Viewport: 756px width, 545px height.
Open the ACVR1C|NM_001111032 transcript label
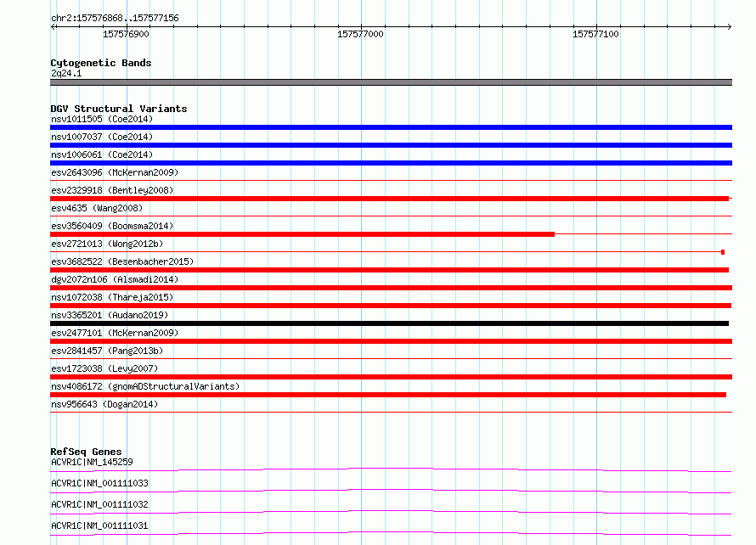click(x=99, y=504)
